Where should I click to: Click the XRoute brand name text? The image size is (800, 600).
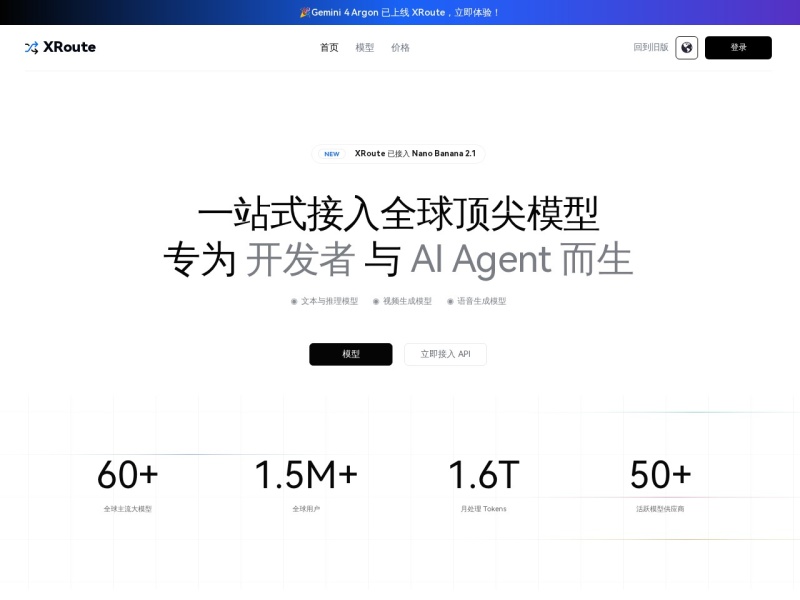69,47
